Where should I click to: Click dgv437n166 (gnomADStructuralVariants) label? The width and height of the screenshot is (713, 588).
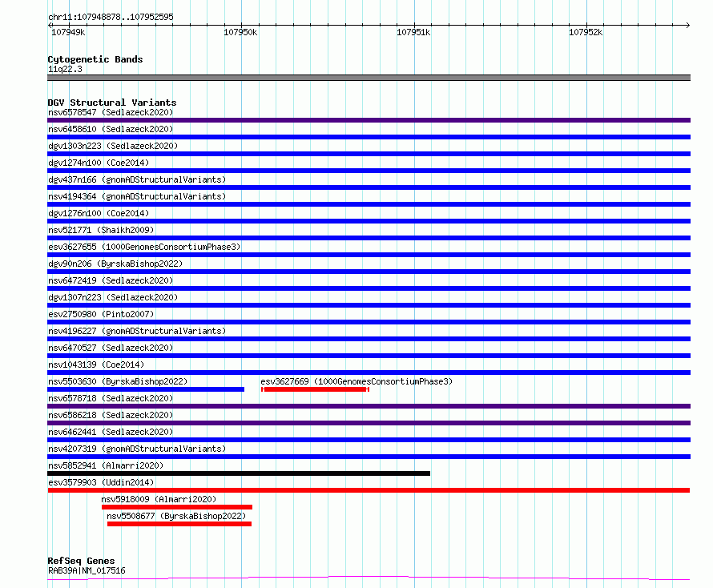[x=137, y=179]
